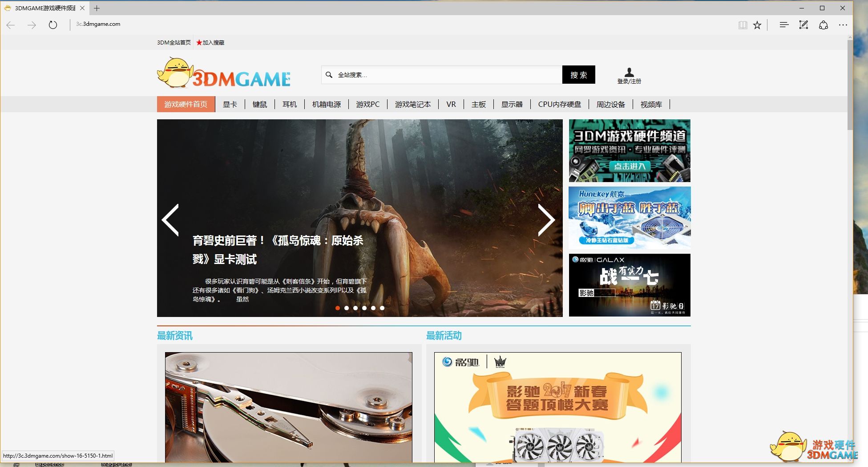
Task: Click the 3DMGAME logo
Action: click(224, 73)
